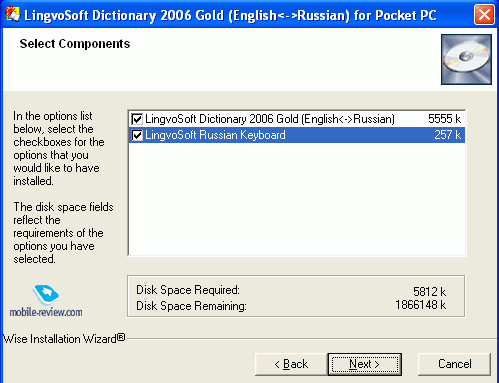Viewport: 499px width, 383px height.
Task: Click the Disk Space Required label
Action: click(188, 290)
